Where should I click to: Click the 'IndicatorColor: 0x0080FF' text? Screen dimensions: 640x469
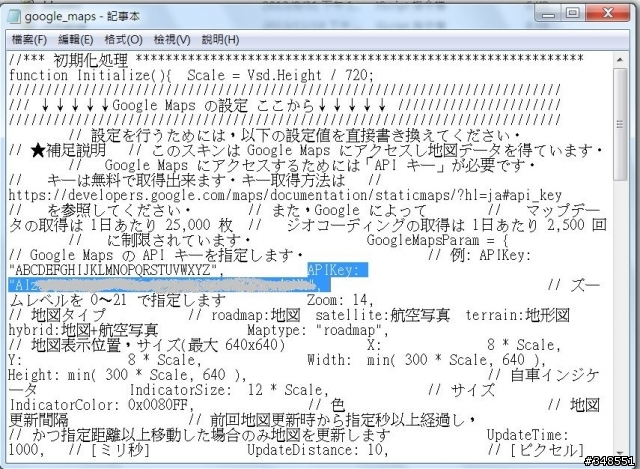(x=99, y=405)
